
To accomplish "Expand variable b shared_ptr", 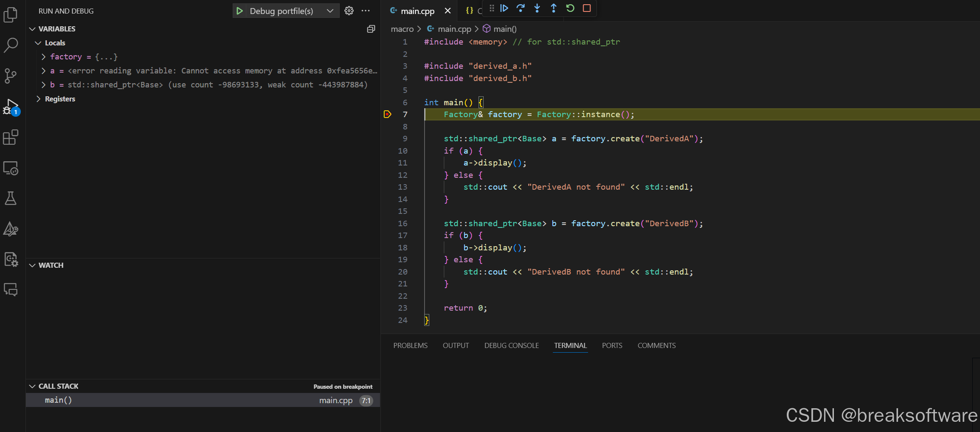I will [x=43, y=85].
